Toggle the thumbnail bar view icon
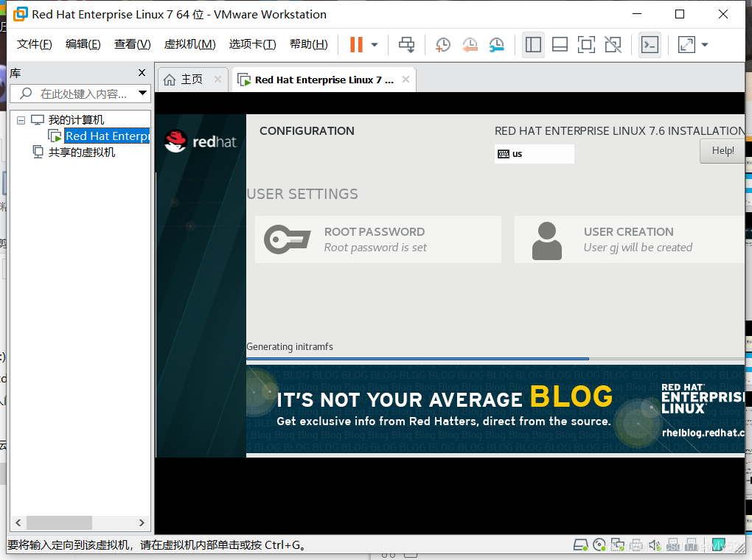 click(x=560, y=45)
